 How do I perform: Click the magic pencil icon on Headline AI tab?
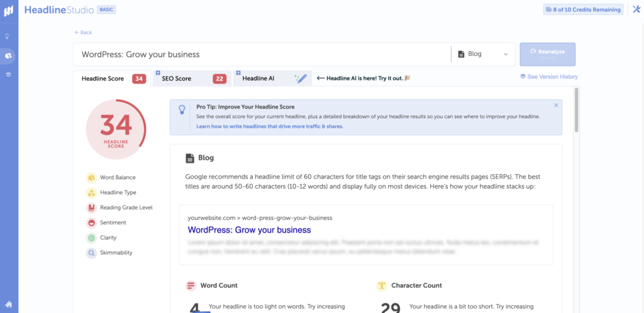(301, 79)
